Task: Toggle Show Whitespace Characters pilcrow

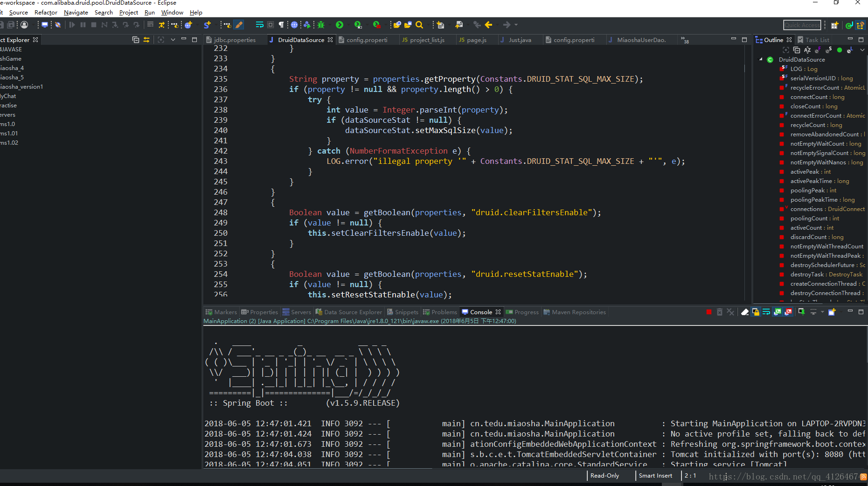Action: point(281,25)
